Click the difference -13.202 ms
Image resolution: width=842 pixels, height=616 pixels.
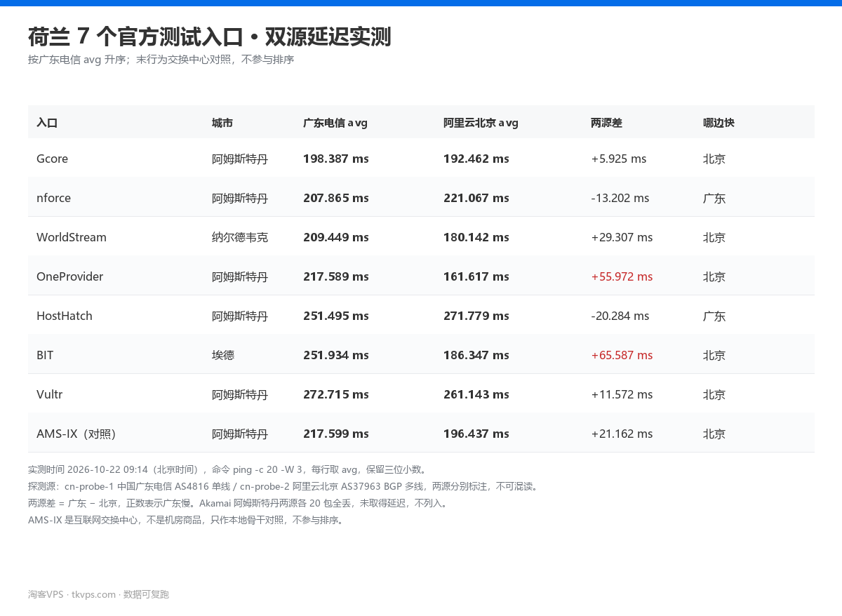[x=620, y=198]
